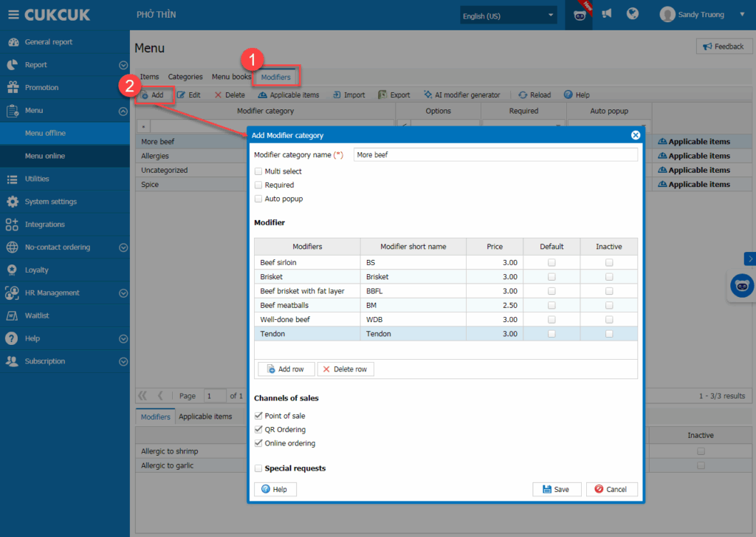Uncheck QR Ordering sales channel
The image size is (756, 537).
pos(258,430)
